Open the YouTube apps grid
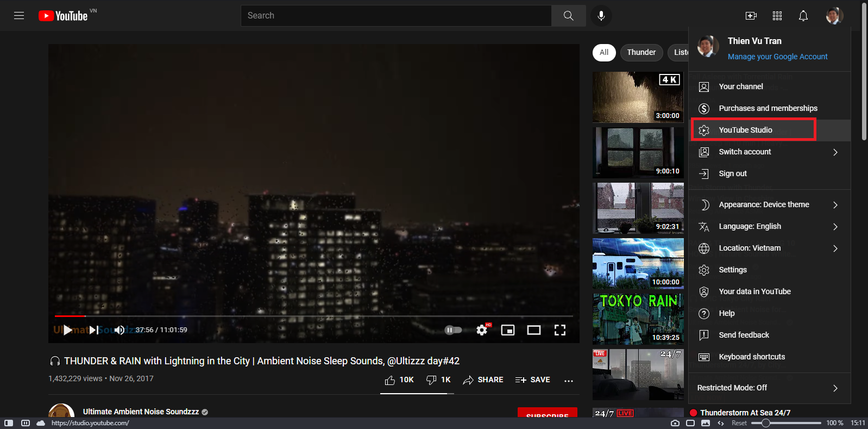The image size is (868, 429). (777, 16)
